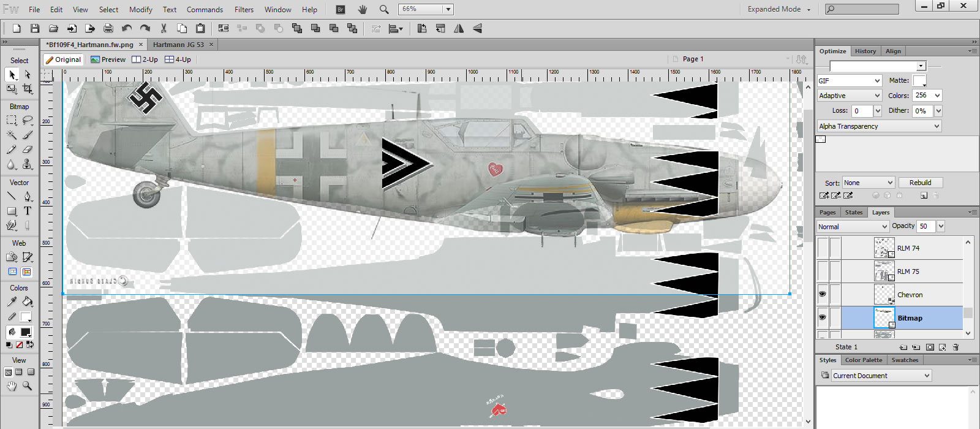The height and width of the screenshot is (429, 980).
Task: Select the Blur tool
Action: 12,164
